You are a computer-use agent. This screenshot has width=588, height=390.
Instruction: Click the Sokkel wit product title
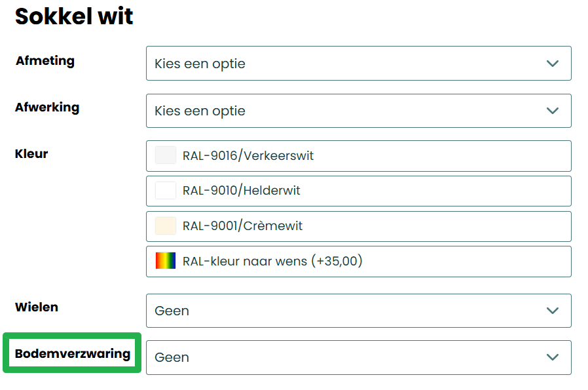point(74,16)
